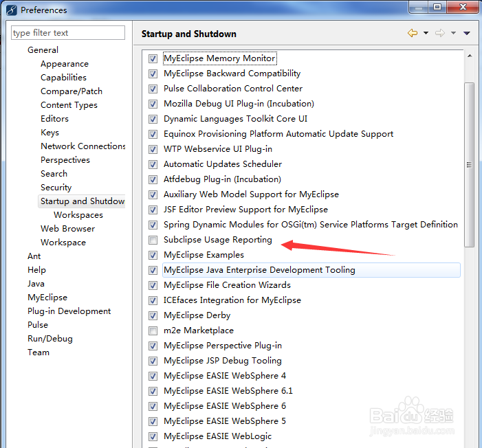The width and height of the screenshot is (482, 448).
Task: Open Perspectives preferences page
Action: (65, 160)
